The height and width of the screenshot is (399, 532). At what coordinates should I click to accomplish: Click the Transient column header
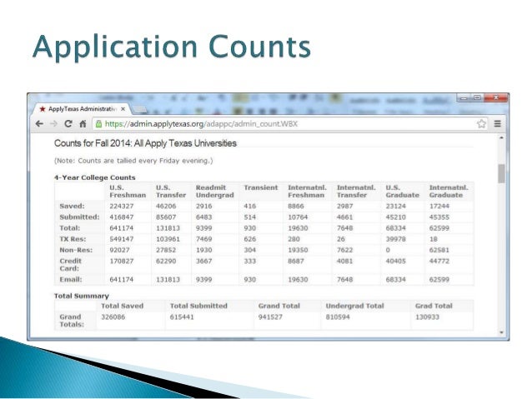[x=260, y=187]
